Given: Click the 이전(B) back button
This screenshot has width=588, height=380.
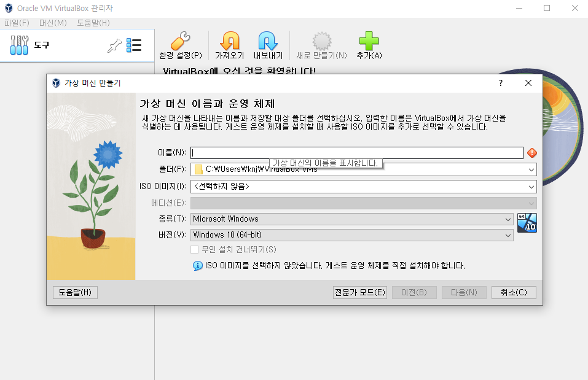Looking at the screenshot, I should [x=414, y=292].
